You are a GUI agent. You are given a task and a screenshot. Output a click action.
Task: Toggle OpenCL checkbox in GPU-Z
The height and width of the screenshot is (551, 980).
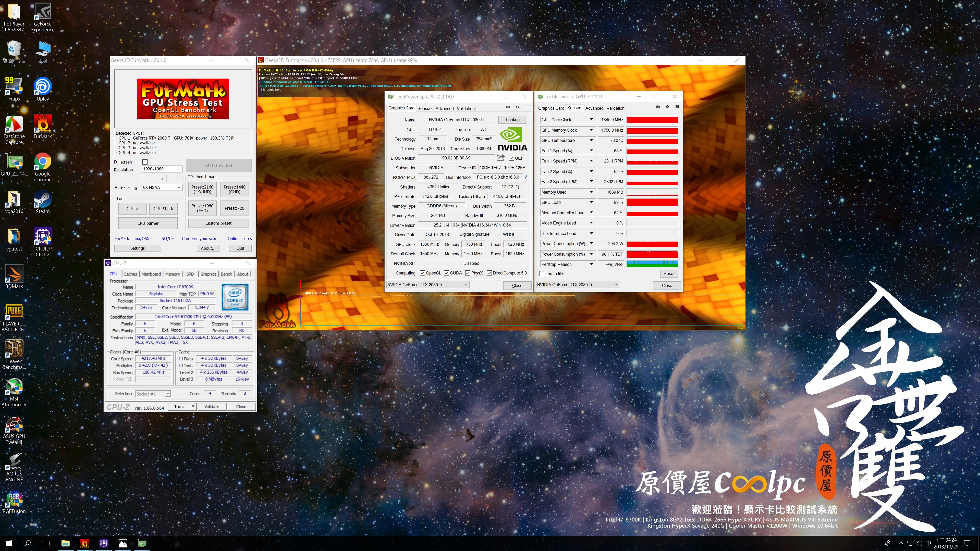point(422,273)
